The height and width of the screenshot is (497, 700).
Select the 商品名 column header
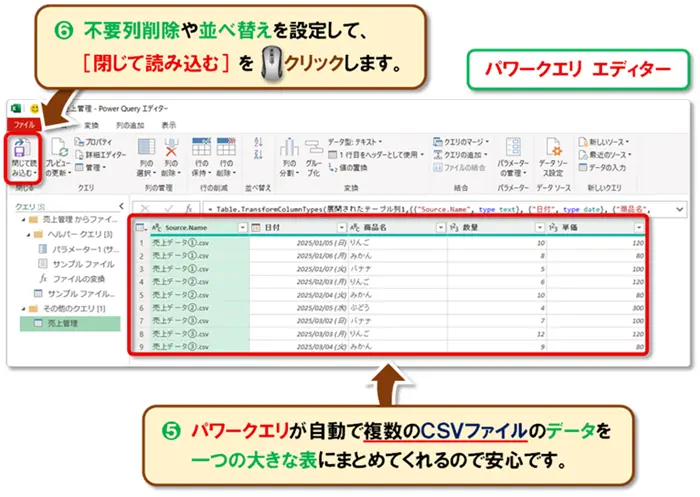397,228
